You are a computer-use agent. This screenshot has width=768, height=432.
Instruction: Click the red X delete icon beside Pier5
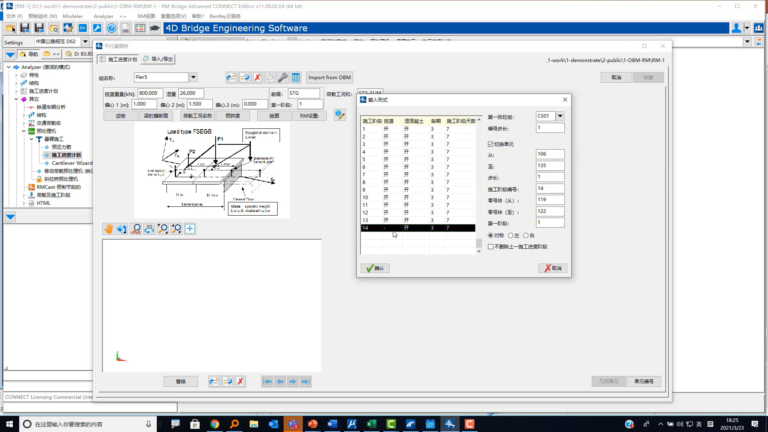pyautogui.click(x=257, y=77)
